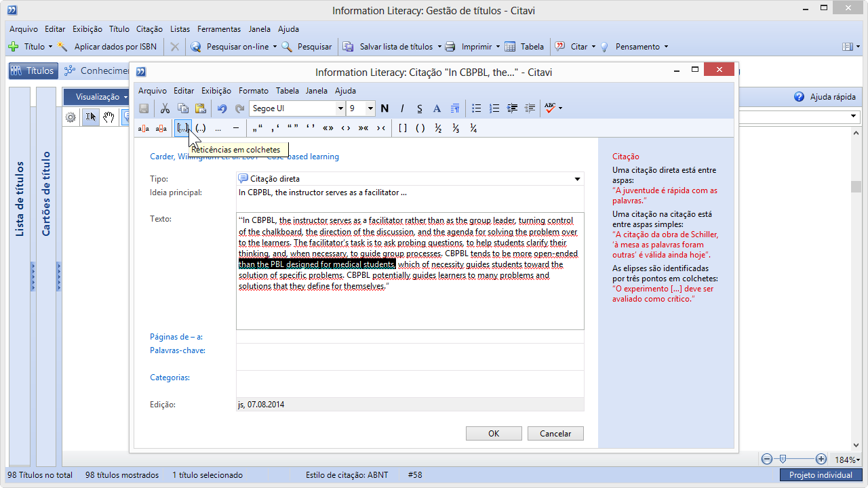Insert a pair of square brackets
The image size is (868, 488).
pyautogui.click(x=402, y=128)
